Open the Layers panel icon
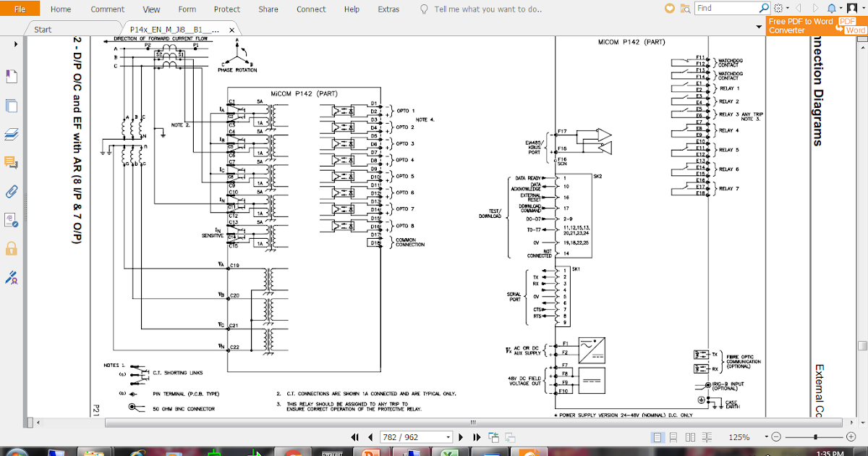 [x=11, y=133]
